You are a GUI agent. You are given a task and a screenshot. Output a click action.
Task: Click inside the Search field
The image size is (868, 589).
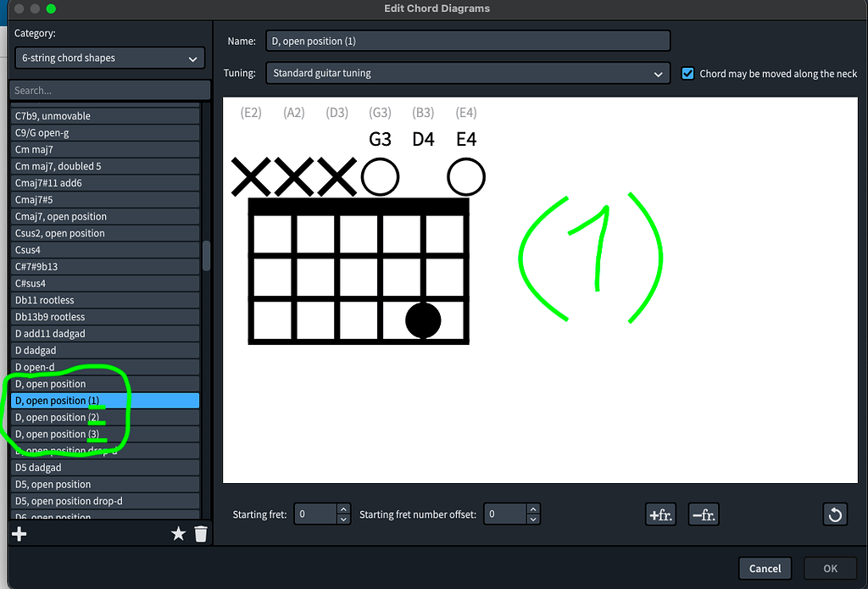tap(108, 90)
